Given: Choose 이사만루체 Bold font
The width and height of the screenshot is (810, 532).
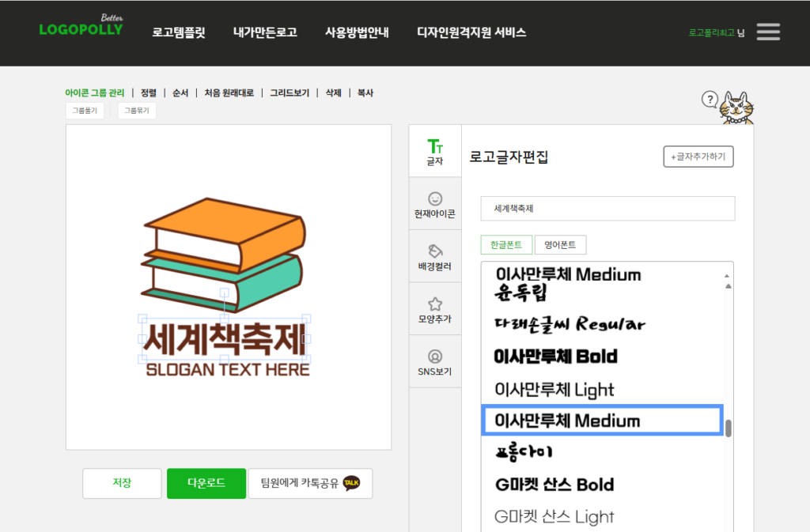Looking at the screenshot, I should [555, 356].
